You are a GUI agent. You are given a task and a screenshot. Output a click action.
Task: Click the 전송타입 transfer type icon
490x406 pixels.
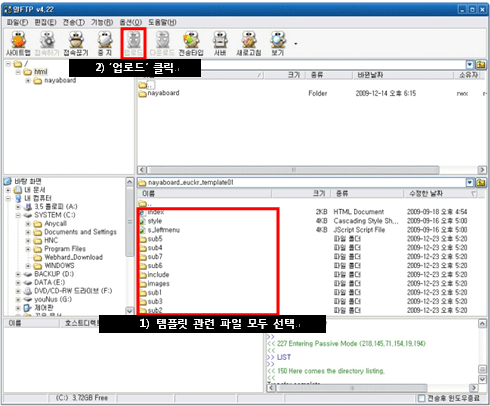point(191,43)
